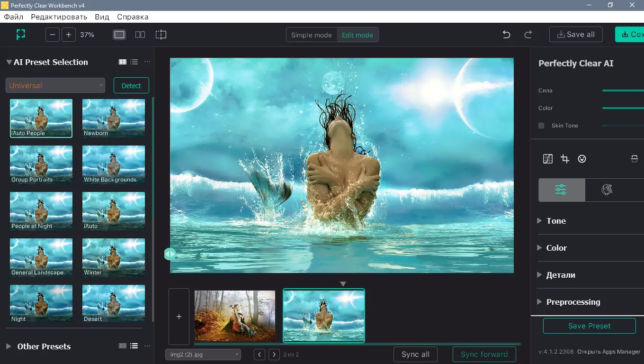The image size is (644, 364).
Task: Undo the last edit
Action: coord(506,35)
